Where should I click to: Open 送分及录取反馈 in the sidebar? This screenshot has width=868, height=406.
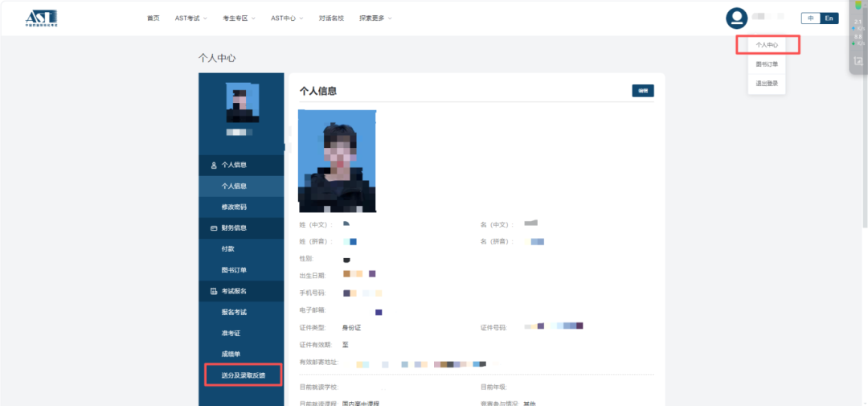243,375
